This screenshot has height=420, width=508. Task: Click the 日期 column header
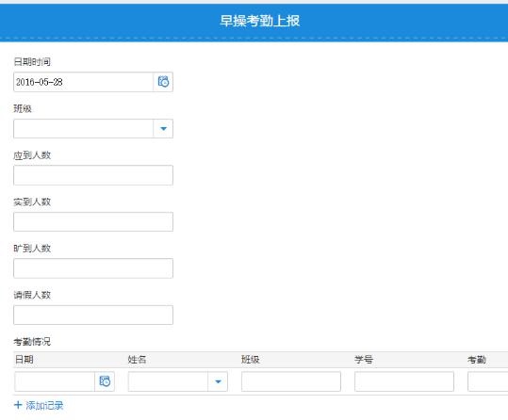24,360
